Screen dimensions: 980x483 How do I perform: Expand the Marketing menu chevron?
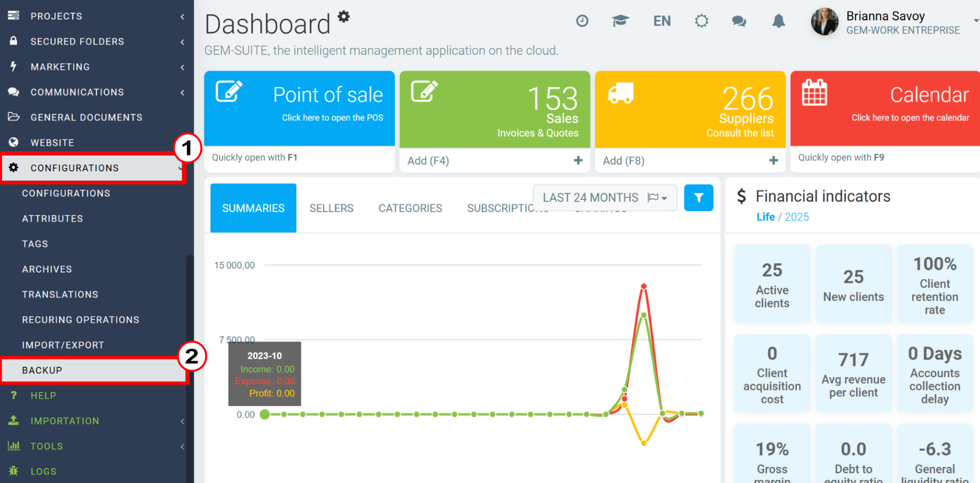point(182,67)
